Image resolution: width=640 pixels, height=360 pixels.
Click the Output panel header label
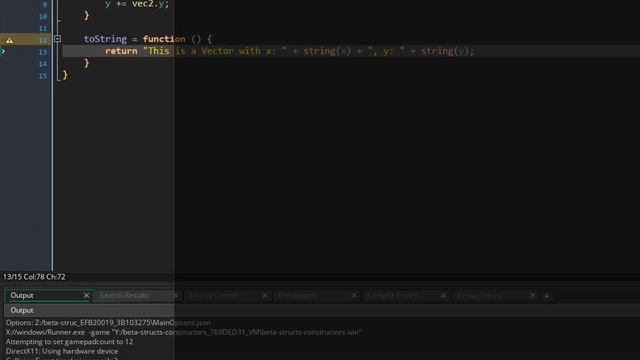click(x=22, y=310)
